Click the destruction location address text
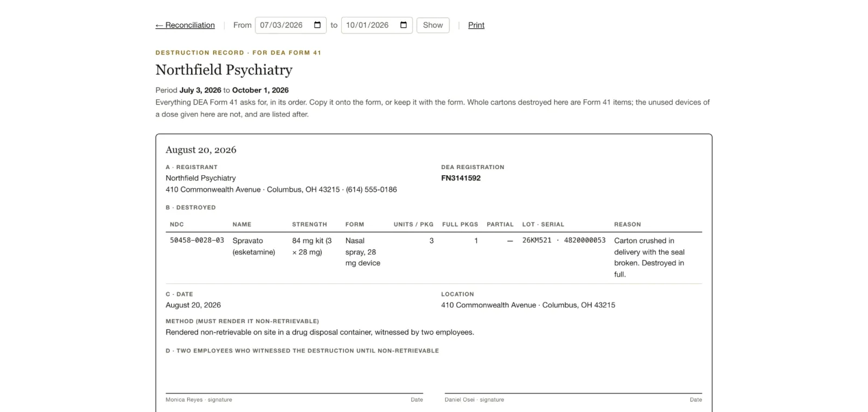This screenshot has height=412, width=868. click(528, 305)
